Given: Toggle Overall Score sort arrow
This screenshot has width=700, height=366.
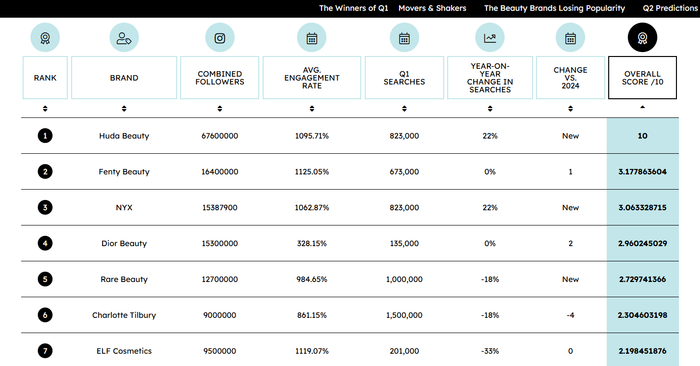Looking at the screenshot, I should coord(642,107).
